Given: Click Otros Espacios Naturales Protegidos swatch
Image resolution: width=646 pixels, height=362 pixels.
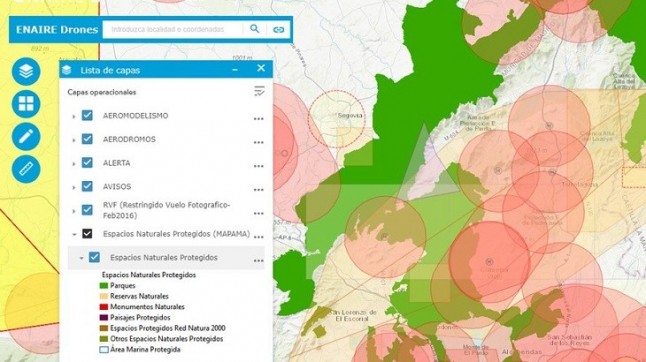Looking at the screenshot, I should click(104, 339).
